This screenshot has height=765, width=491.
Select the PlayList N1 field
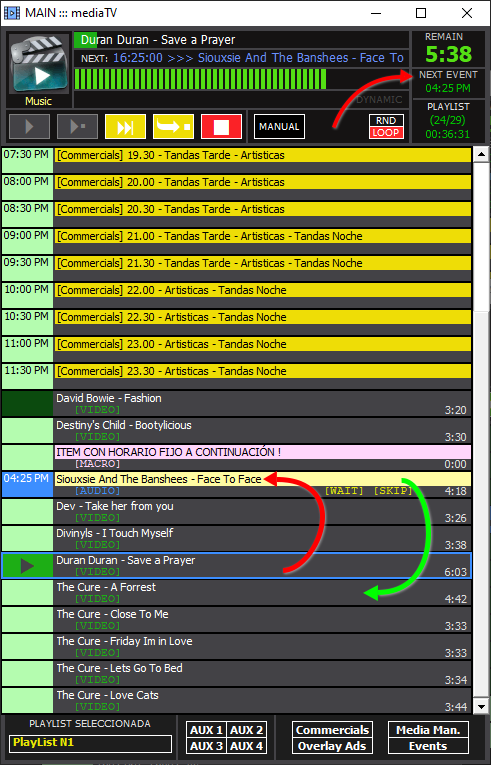tap(90, 743)
